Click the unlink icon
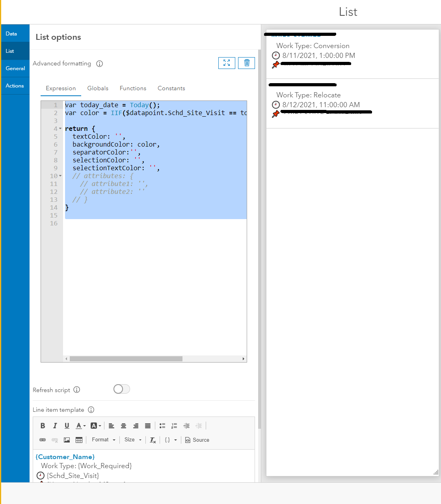This screenshot has width=441, height=504. tap(55, 440)
